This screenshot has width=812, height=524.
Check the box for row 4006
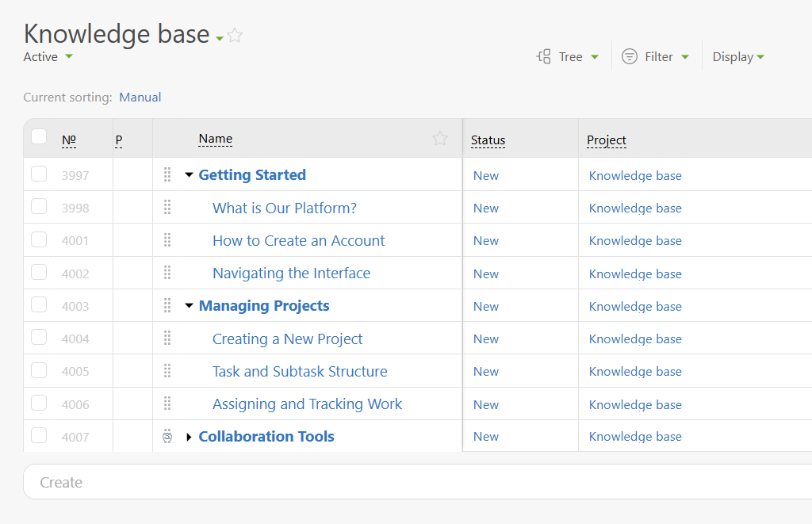coord(39,403)
